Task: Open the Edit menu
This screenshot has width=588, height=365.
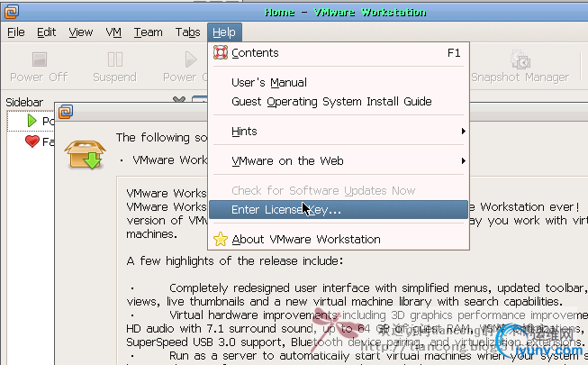Action: (x=46, y=32)
